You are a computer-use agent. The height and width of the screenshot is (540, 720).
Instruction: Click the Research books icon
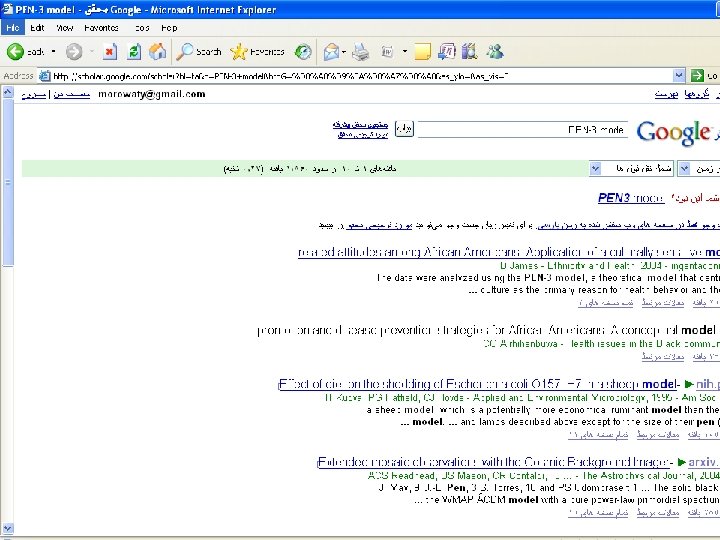(x=470, y=51)
